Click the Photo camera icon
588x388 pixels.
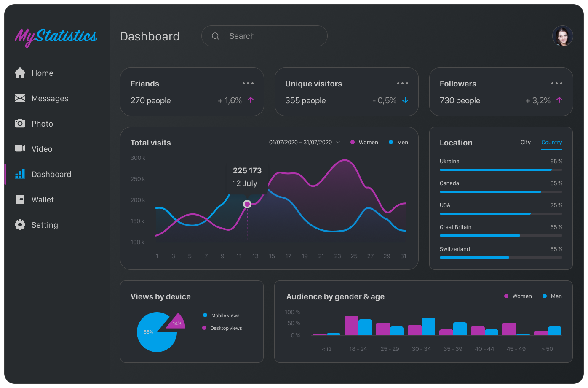[20, 123]
